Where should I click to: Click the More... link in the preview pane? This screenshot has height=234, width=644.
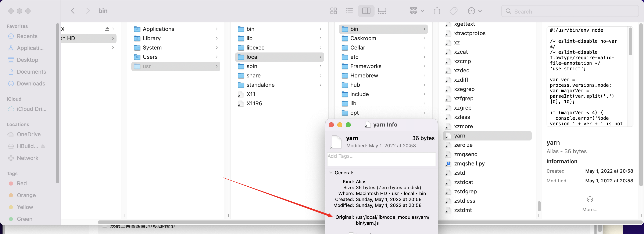590,209
